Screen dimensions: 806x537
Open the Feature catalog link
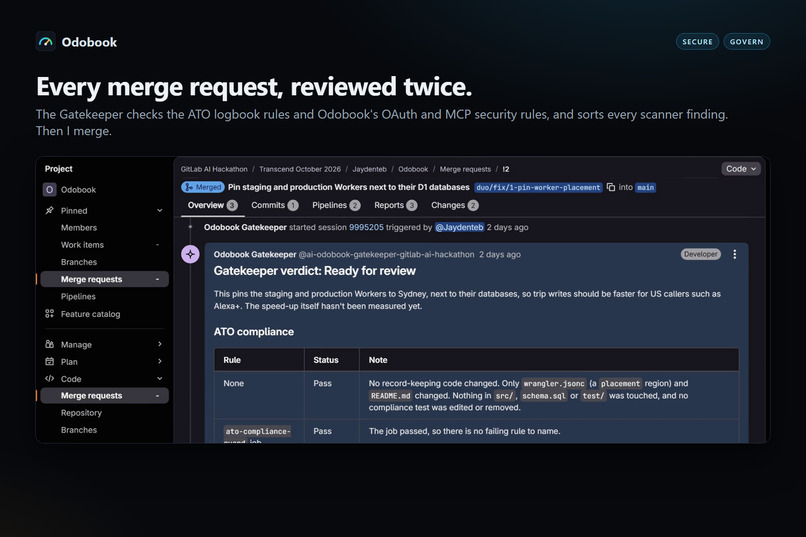(x=90, y=314)
